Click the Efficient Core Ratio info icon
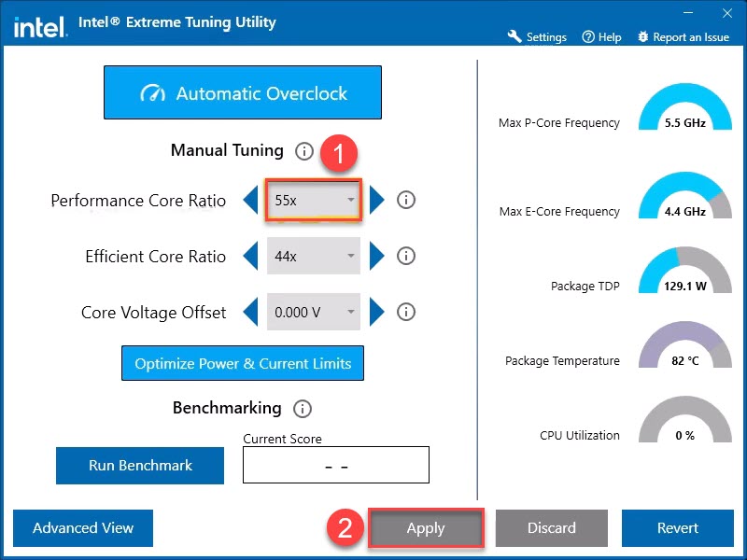This screenshot has width=747, height=560. (x=406, y=256)
